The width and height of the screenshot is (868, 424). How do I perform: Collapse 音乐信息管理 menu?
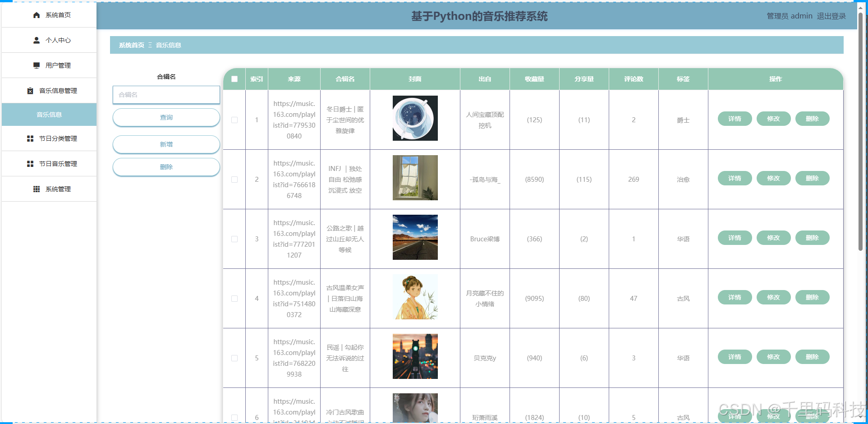[x=49, y=91]
